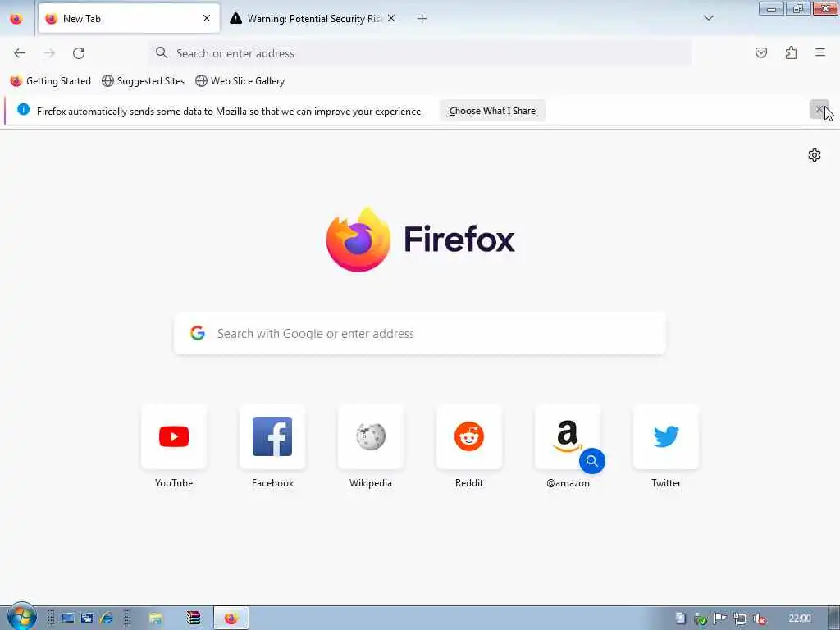Click the 22:00 taskbar clock
The image size is (840, 630).
click(x=800, y=619)
